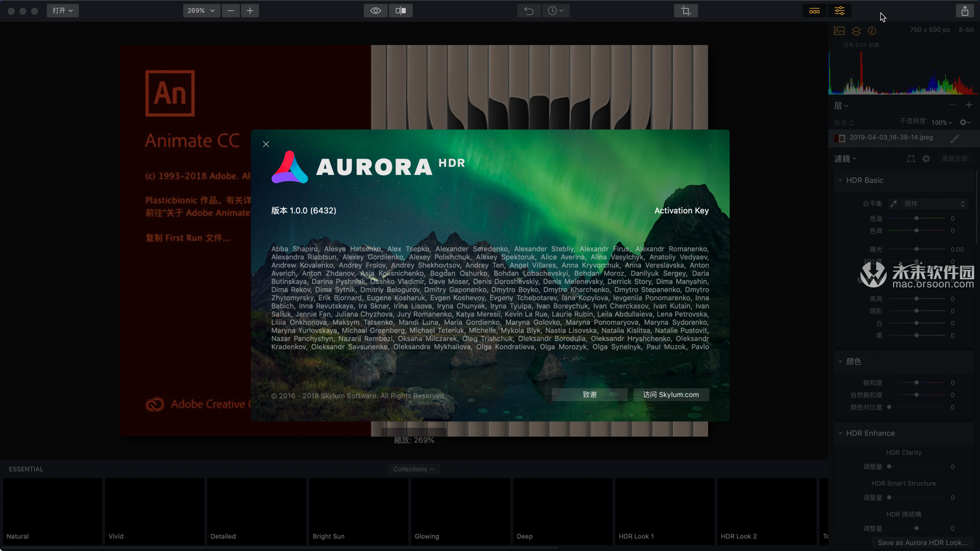Click the lens transform icon beside 濾鏡
980x551 pixels.
pyautogui.click(x=911, y=159)
